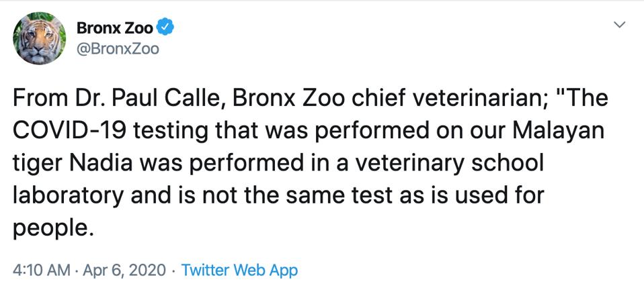
Task: Click the bold Bronx Zoo display name
Action: point(114,28)
